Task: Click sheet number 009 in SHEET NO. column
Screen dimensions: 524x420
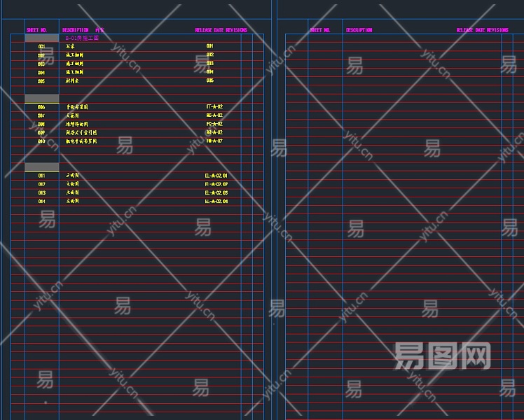Action: (x=41, y=133)
